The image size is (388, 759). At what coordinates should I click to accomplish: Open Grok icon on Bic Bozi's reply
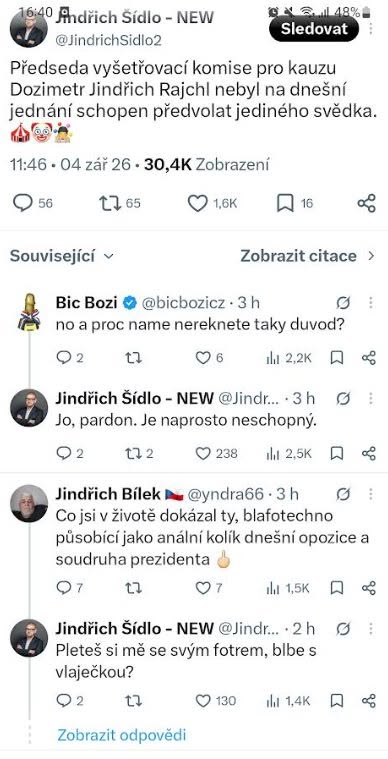pyautogui.click(x=343, y=303)
